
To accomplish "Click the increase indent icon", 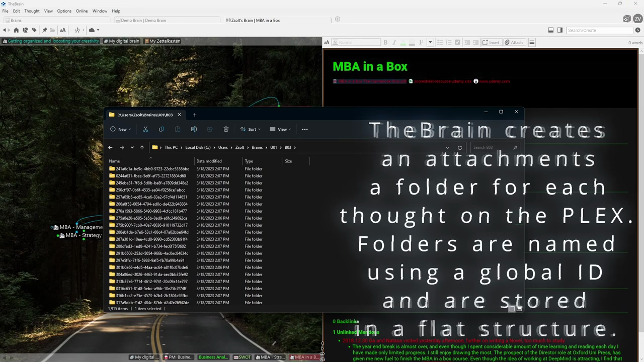I will click(x=476, y=42).
